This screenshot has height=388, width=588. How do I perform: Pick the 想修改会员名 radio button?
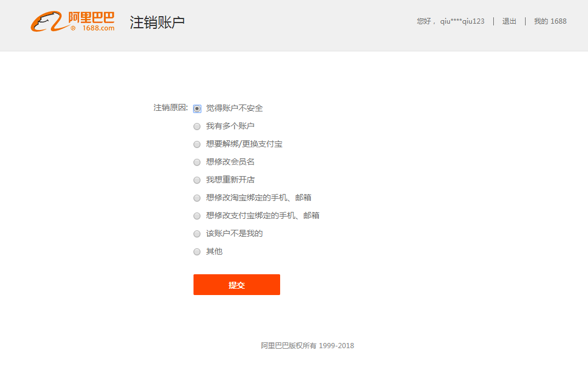click(x=197, y=162)
